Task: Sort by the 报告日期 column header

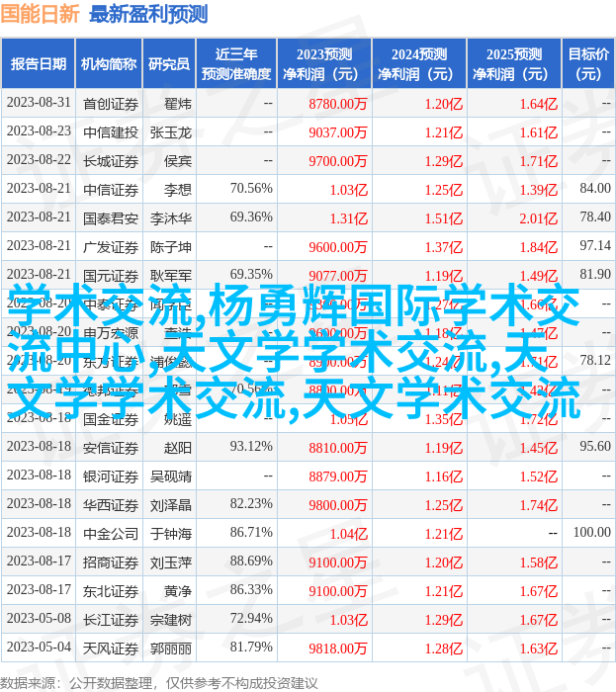Action: coord(39,64)
